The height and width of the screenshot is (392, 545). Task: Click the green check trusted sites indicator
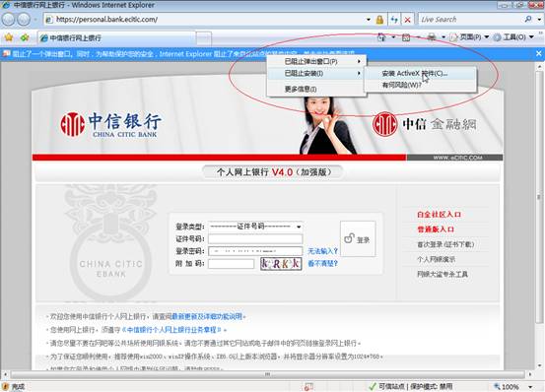tap(373, 386)
